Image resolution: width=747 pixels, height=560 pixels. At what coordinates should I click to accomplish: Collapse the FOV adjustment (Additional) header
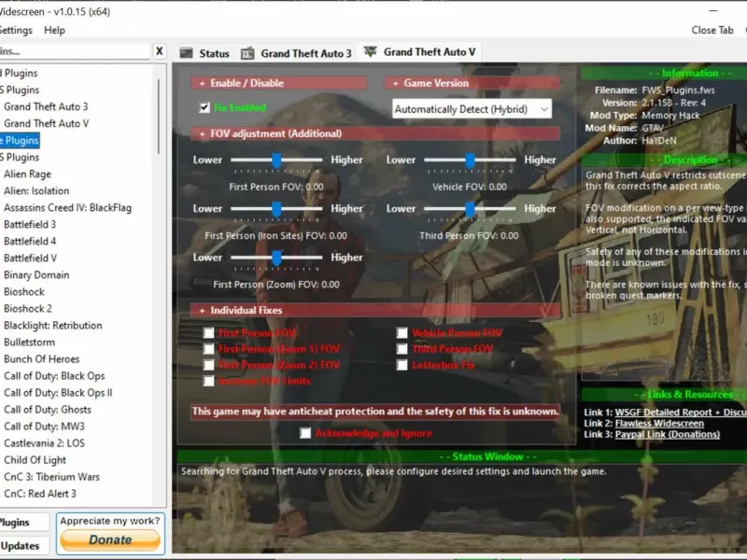click(x=375, y=133)
